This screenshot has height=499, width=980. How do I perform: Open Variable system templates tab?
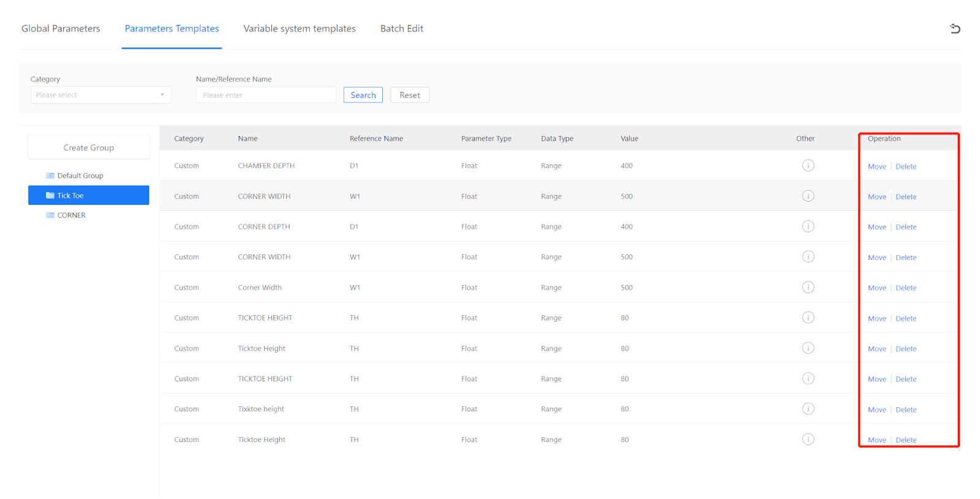[x=299, y=29]
